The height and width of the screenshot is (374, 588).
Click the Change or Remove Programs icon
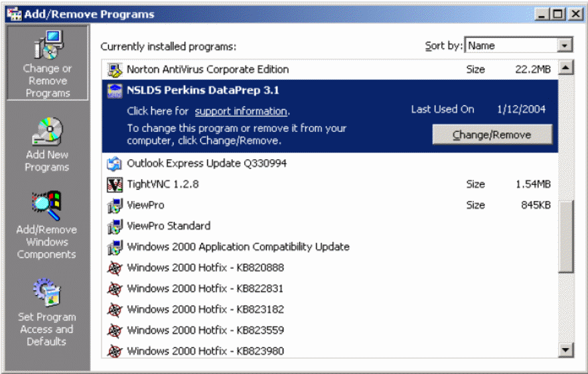[47, 45]
